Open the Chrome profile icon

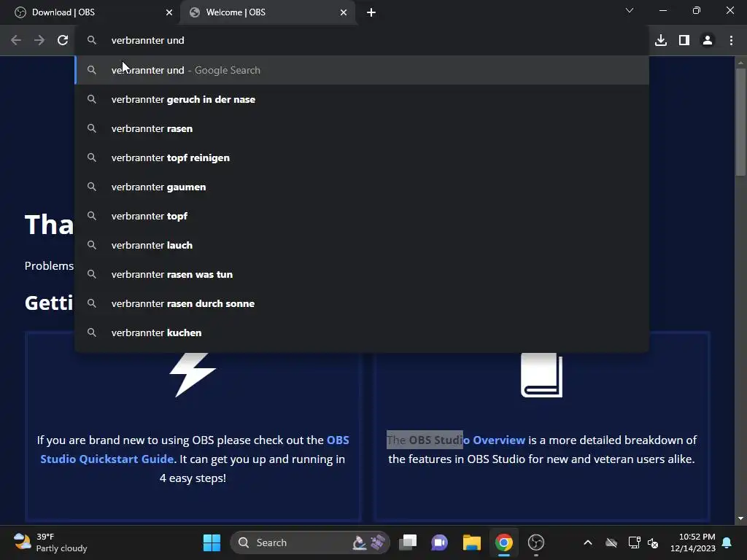(x=708, y=41)
